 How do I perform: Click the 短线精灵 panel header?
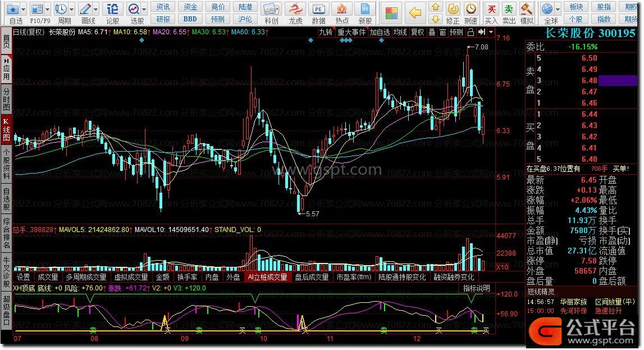(541, 292)
